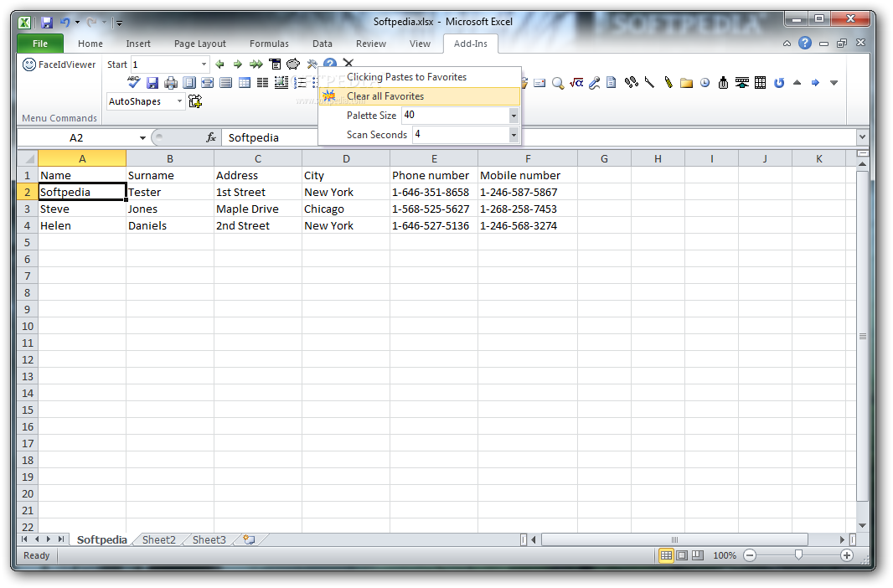
Task: Switch to Sheet2 worksheet tab
Action: (159, 539)
